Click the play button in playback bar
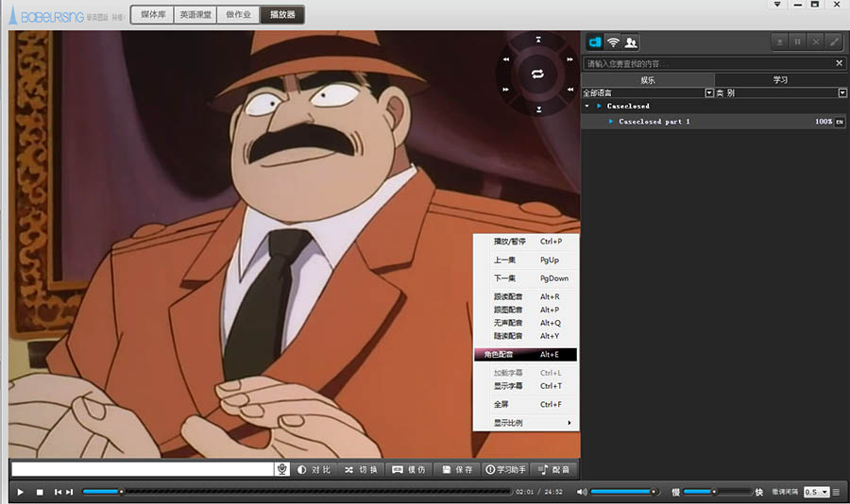This screenshot has width=850, height=504. pos(20,492)
